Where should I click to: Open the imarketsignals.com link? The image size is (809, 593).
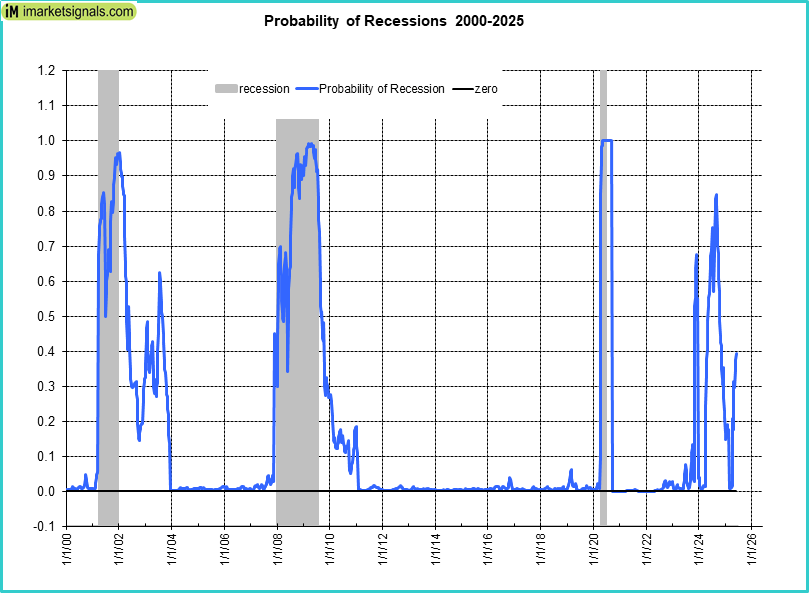coord(77,12)
